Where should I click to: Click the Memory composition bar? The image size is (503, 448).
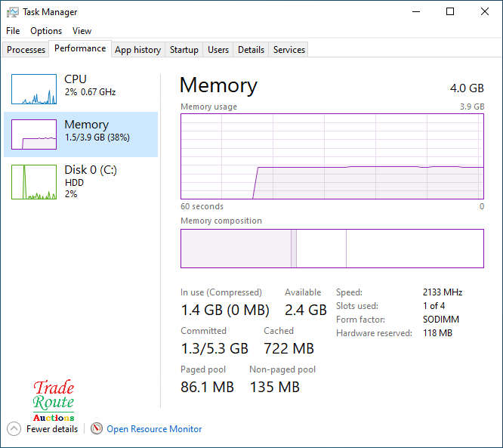tap(332, 249)
